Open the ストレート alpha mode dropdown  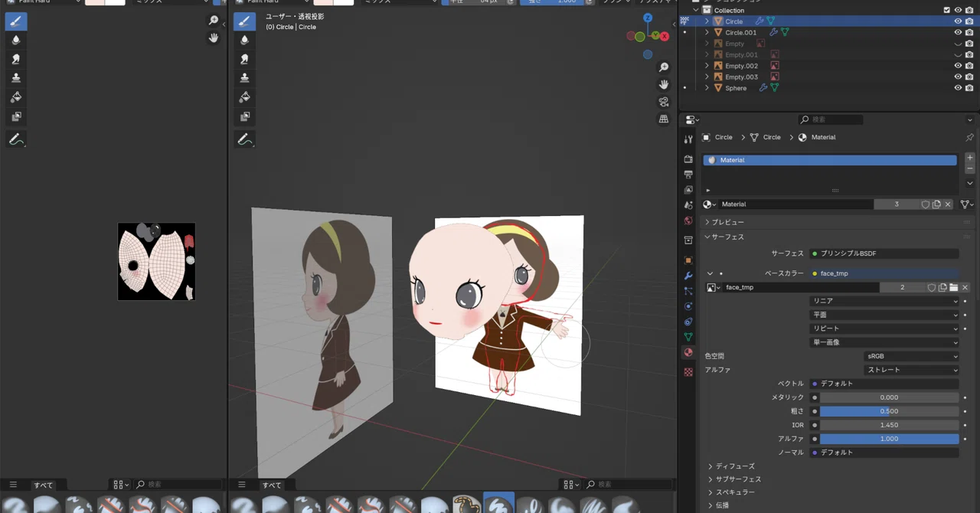click(x=912, y=370)
